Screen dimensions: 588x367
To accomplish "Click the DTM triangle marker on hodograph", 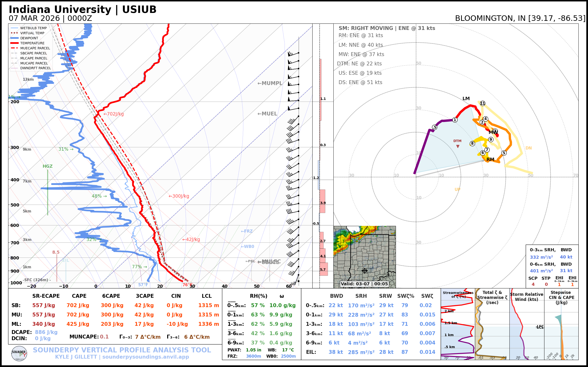I will click(x=458, y=146).
